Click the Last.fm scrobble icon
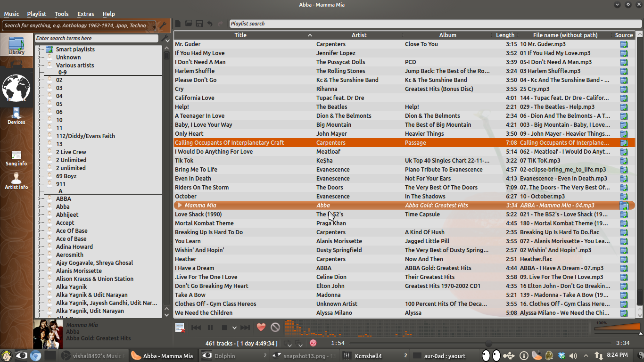This screenshot has height=362, width=644. tap(313, 343)
